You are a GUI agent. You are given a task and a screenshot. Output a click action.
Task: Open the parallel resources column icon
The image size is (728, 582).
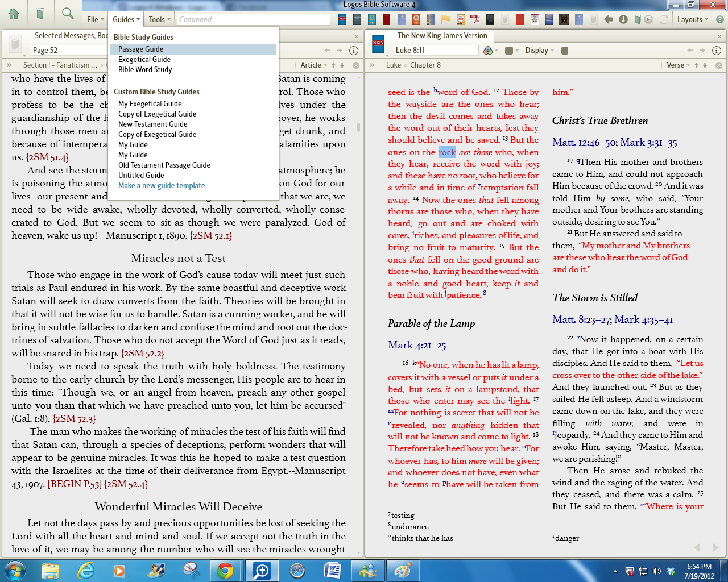click(509, 50)
